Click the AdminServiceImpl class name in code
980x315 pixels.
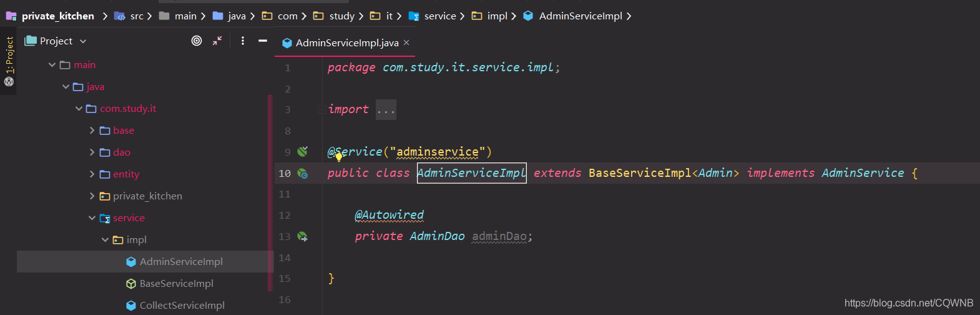(471, 173)
